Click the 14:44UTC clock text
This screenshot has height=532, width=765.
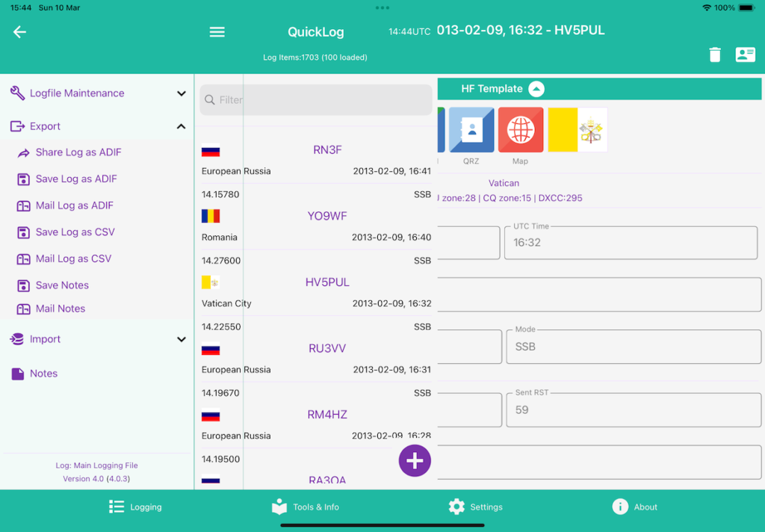(409, 32)
